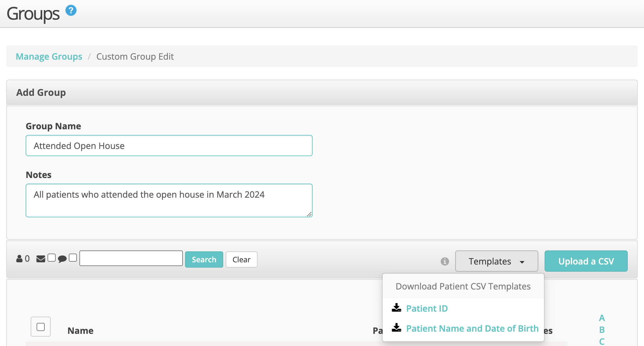644x346 pixels.
Task: Click the email envelope icon
Action: pos(41,259)
